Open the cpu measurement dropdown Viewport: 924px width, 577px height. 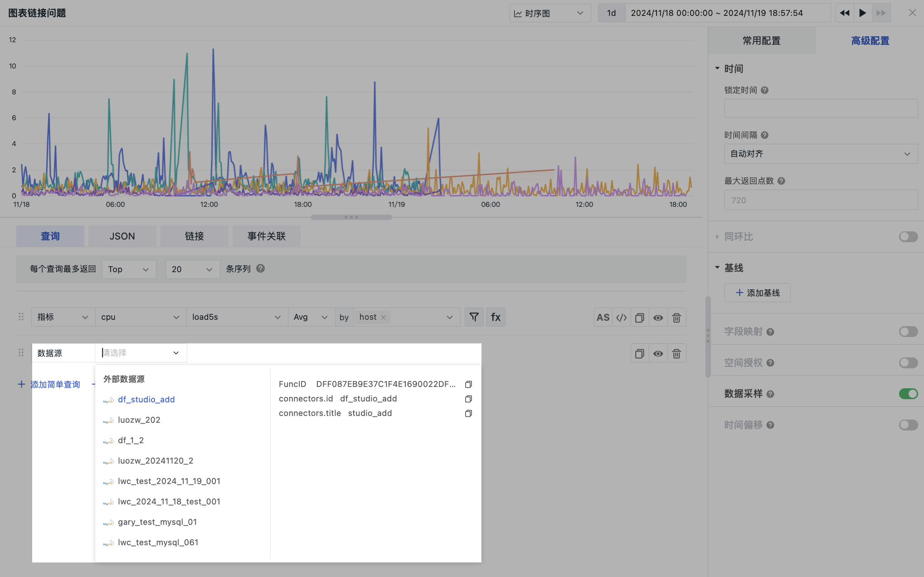(141, 317)
